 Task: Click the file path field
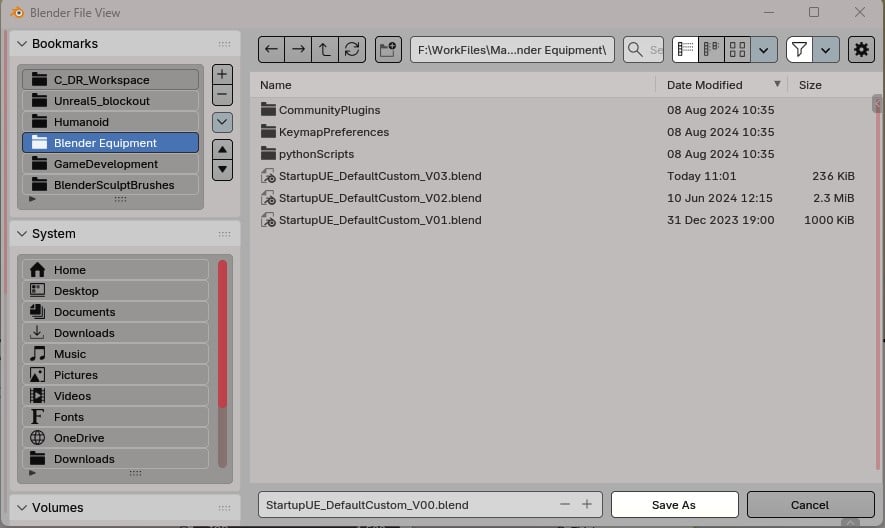(x=512, y=50)
